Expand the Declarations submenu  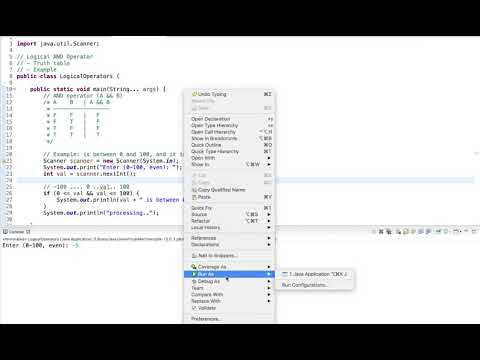click(230, 245)
